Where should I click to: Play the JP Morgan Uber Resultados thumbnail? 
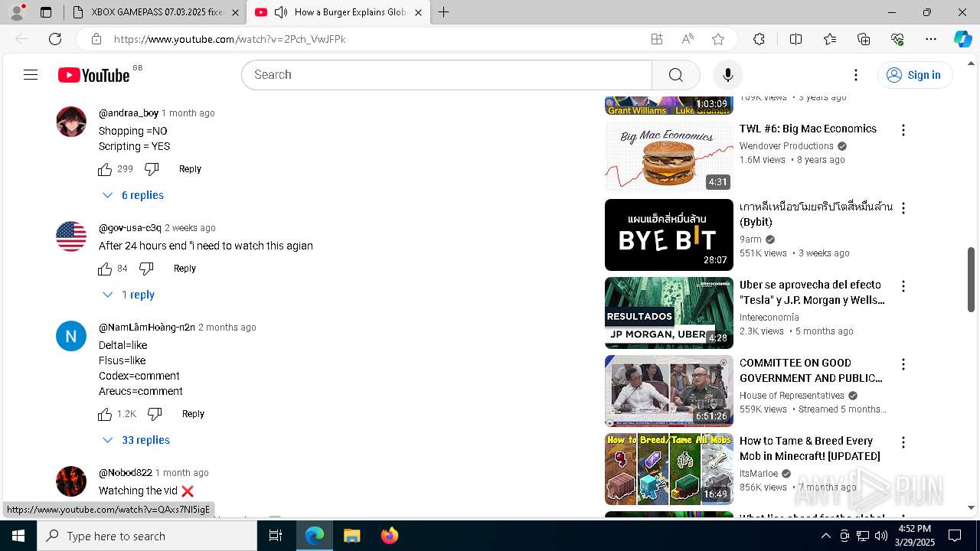pos(669,313)
